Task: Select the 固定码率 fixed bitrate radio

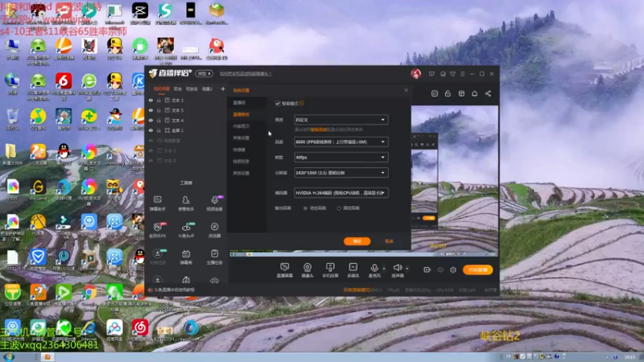Action: click(339, 208)
